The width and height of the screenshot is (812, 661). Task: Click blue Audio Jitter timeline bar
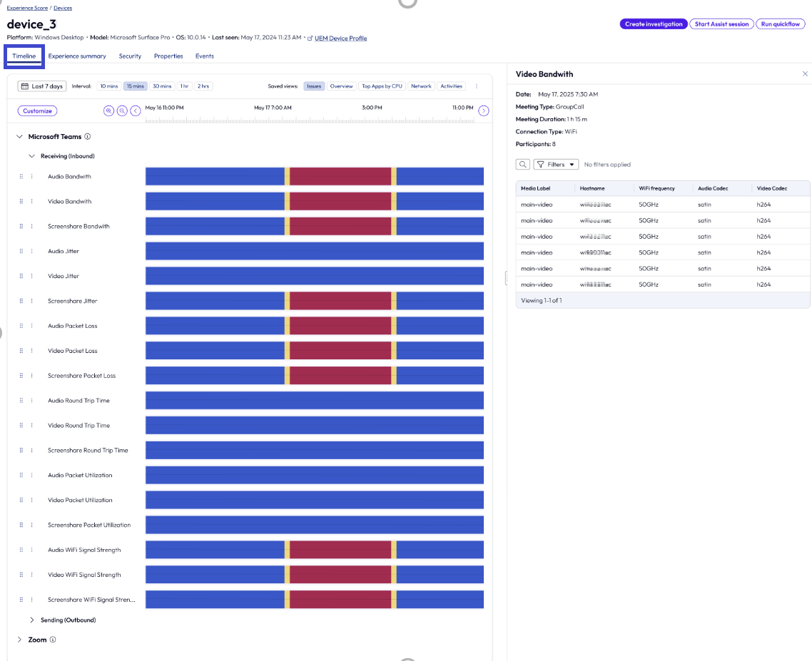pyautogui.click(x=315, y=251)
